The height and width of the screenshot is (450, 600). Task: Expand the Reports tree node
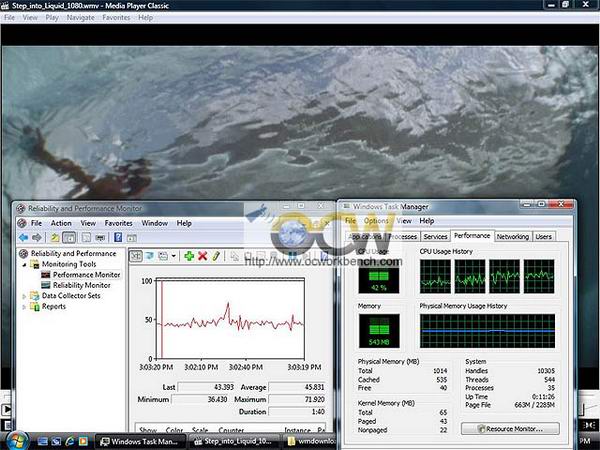(27, 307)
